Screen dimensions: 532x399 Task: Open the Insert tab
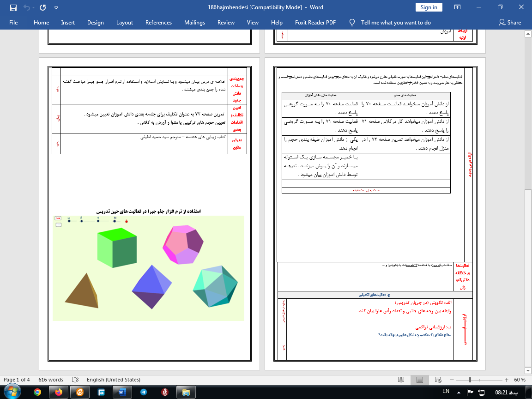[68, 22]
